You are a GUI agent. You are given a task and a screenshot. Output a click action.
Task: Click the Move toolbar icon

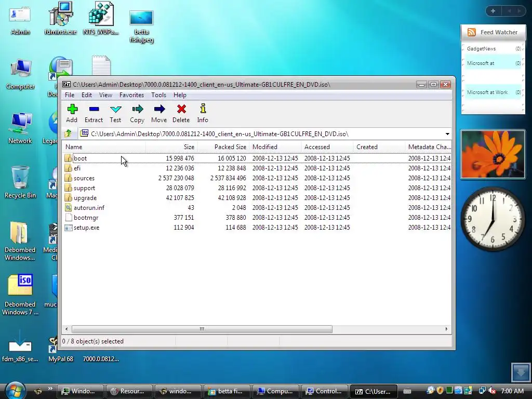[159, 109]
